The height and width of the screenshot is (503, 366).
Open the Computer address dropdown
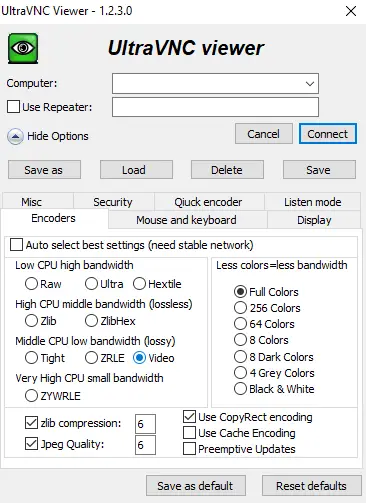(310, 83)
